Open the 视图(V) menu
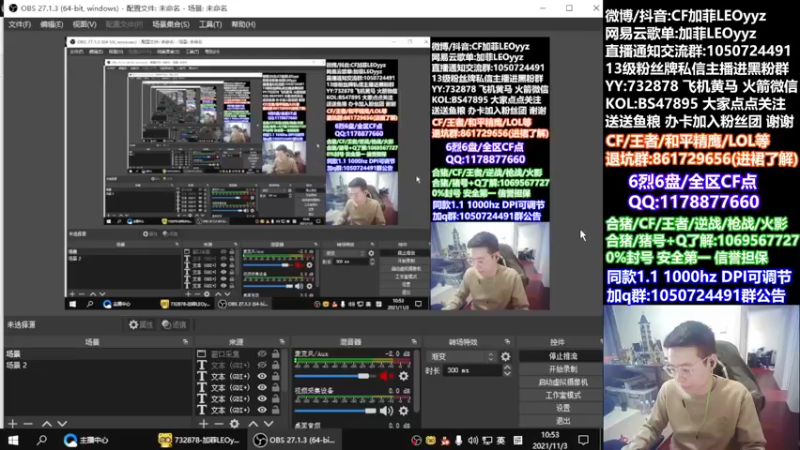Image resolution: width=800 pixels, height=450 pixels. click(x=84, y=24)
